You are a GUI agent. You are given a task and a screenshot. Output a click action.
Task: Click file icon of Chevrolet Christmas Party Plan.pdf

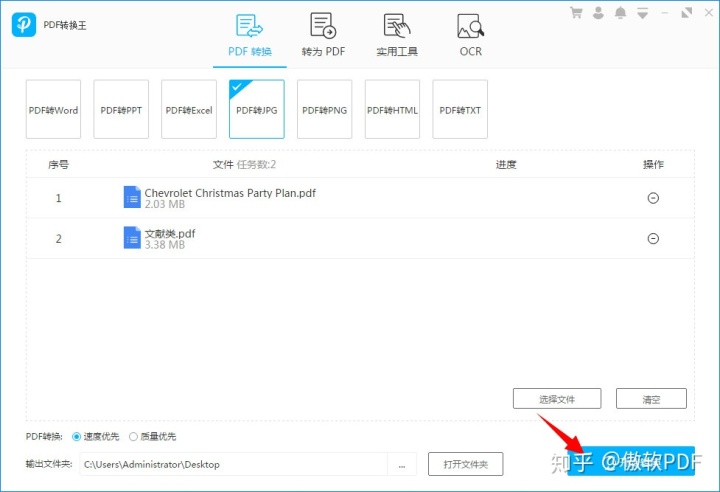[132, 197]
